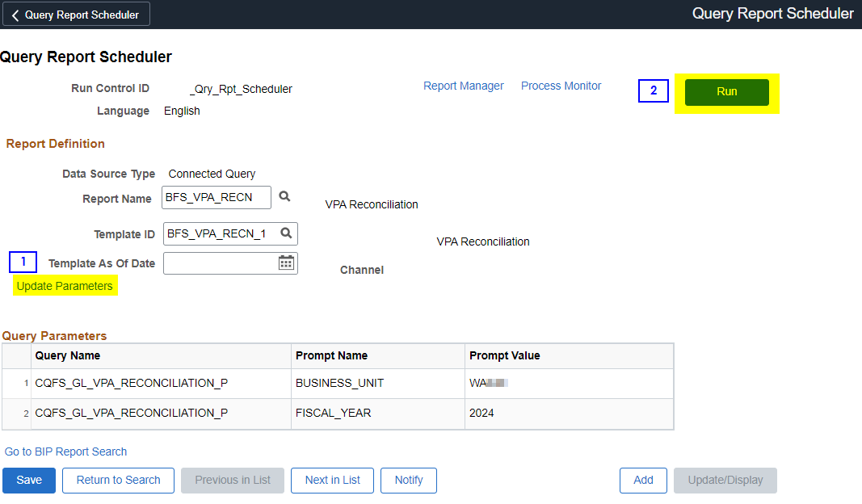Click the Notify button
Image resolution: width=862 pixels, height=504 pixels.
click(409, 480)
